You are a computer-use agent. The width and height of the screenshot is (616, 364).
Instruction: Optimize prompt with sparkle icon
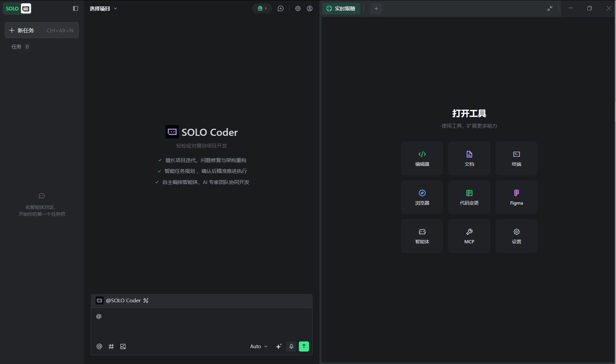pos(279,346)
